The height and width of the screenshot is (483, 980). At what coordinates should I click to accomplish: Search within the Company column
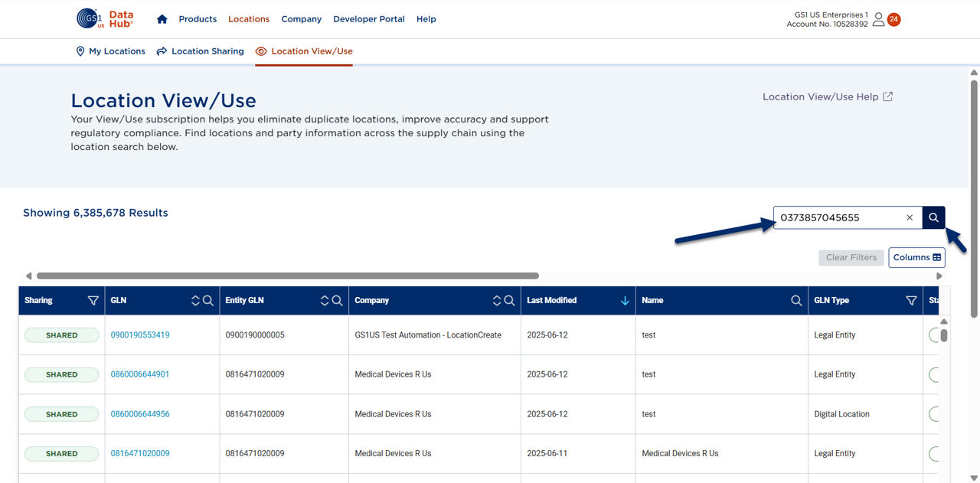[510, 301]
